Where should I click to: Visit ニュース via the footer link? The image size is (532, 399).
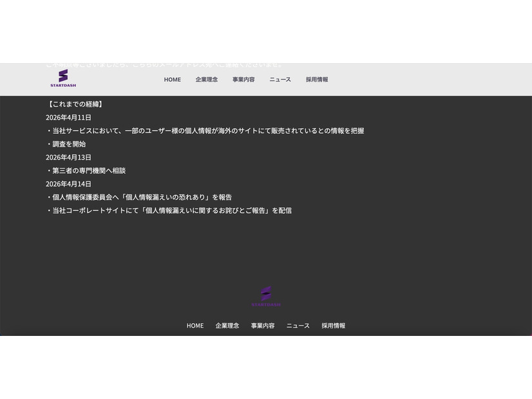(x=298, y=326)
